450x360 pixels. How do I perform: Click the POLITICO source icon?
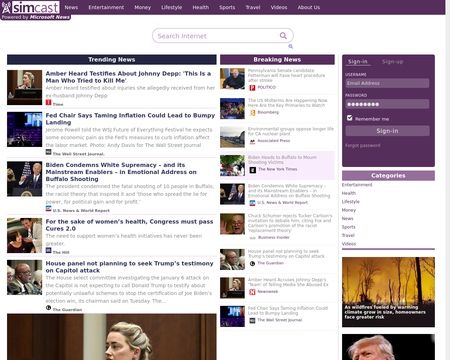pos(252,87)
